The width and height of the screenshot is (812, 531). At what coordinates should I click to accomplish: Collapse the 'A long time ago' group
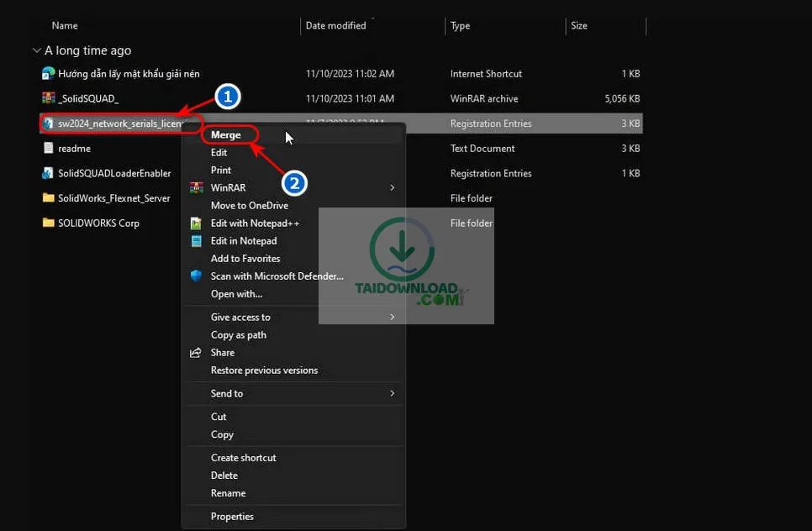tap(36, 50)
